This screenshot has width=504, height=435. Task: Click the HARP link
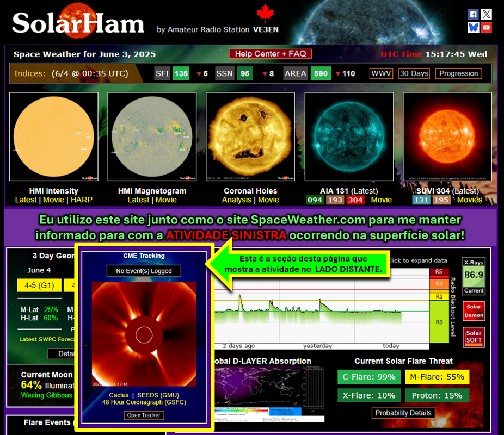pyautogui.click(x=82, y=200)
